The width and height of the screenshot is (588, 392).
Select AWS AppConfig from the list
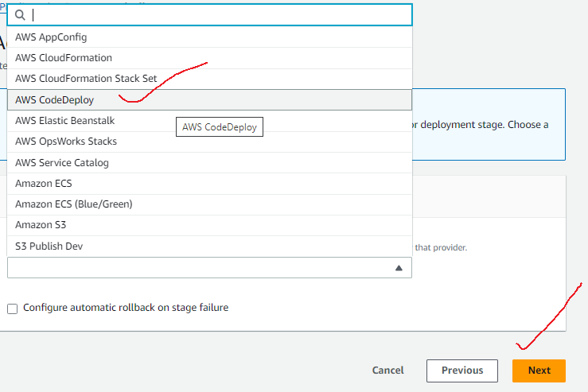click(209, 37)
